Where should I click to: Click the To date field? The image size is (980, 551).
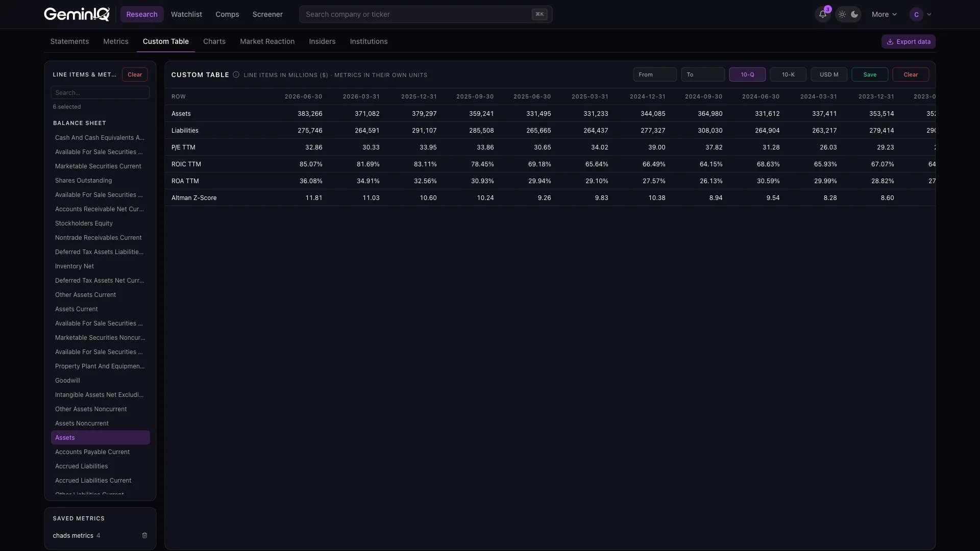click(x=703, y=74)
